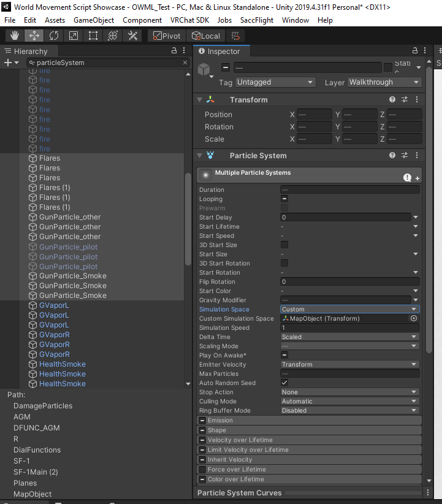The height and width of the screenshot is (504, 442).
Task: Open the Tag Untagged dropdown
Action: pos(275,82)
